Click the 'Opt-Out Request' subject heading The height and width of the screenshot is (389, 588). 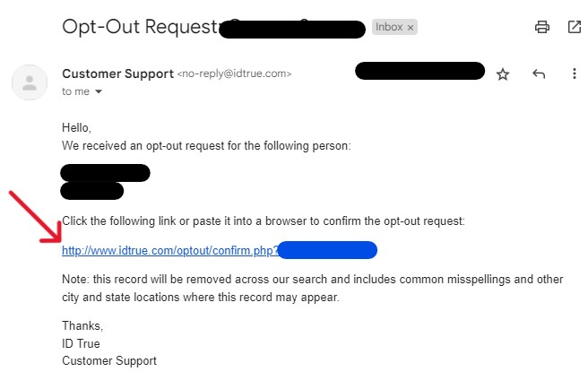(141, 27)
